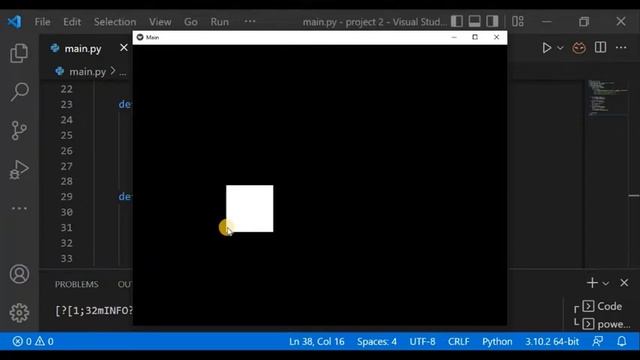This screenshot has width=640, height=360.
Task: Open the Run menu
Action: [x=220, y=22]
